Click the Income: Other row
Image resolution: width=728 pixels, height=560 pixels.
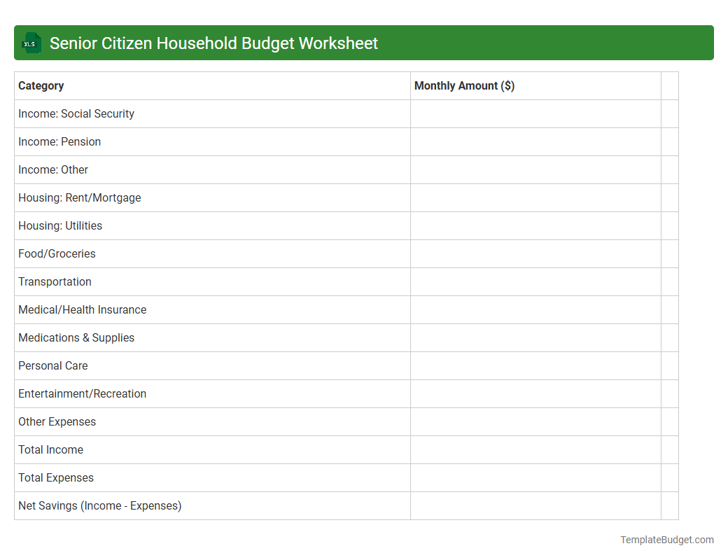53,169
